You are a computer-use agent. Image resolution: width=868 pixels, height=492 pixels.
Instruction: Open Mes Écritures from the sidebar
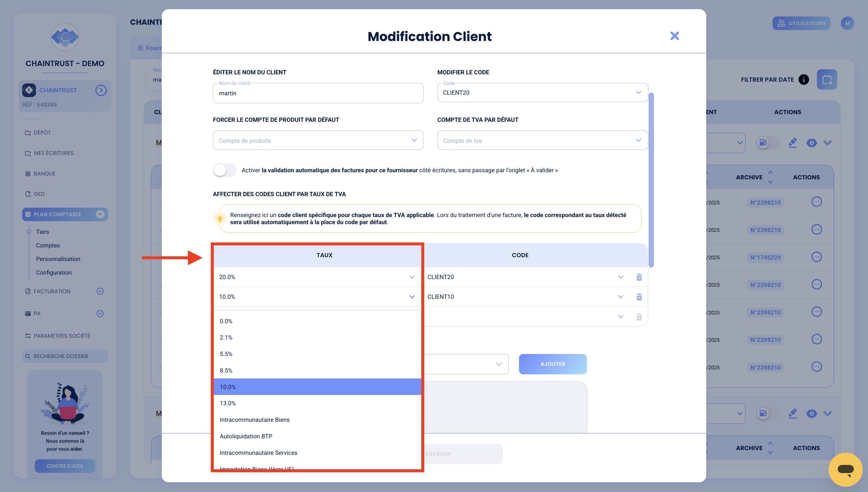click(x=53, y=153)
